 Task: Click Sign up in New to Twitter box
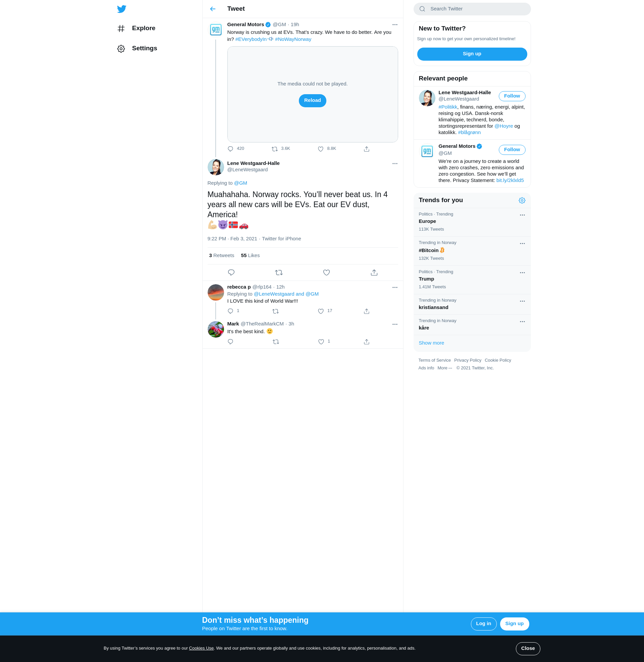472,54
